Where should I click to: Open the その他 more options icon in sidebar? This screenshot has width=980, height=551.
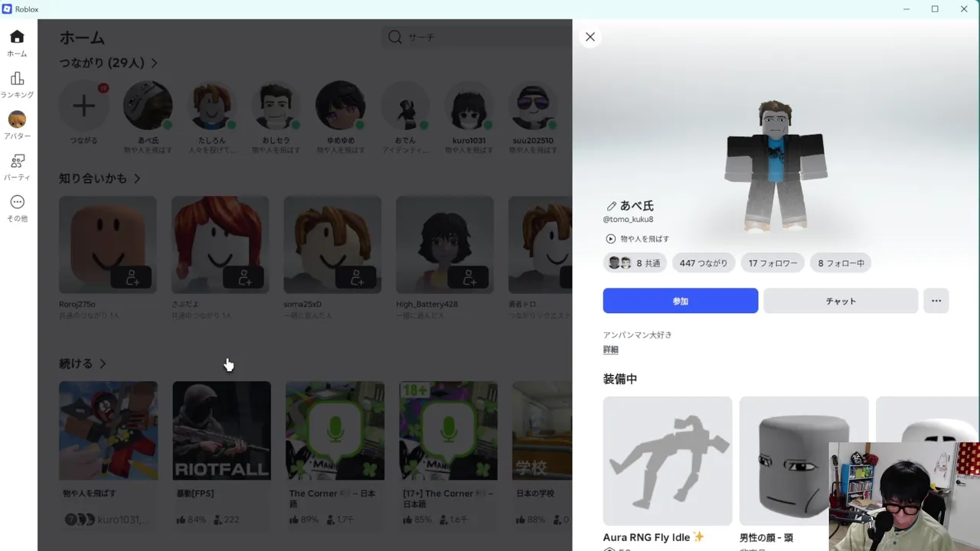(x=17, y=202)
